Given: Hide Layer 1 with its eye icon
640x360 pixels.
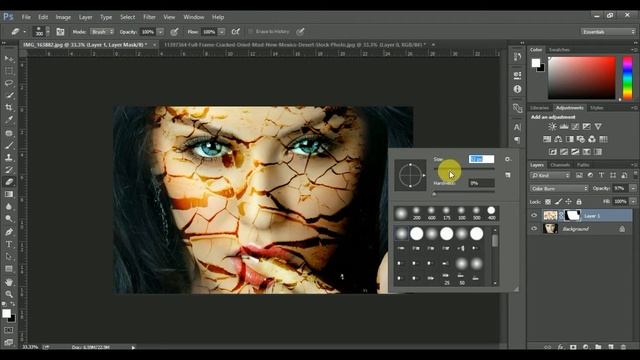Looking at the screenshot, I should [534, 216].
